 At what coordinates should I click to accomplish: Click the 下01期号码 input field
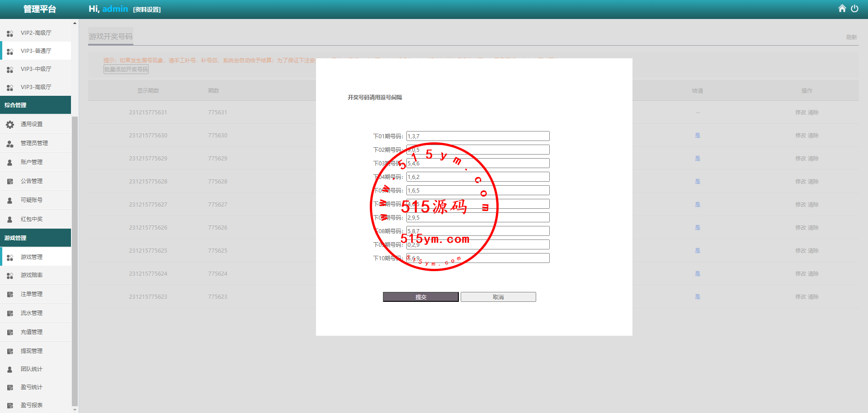(477, 136)
